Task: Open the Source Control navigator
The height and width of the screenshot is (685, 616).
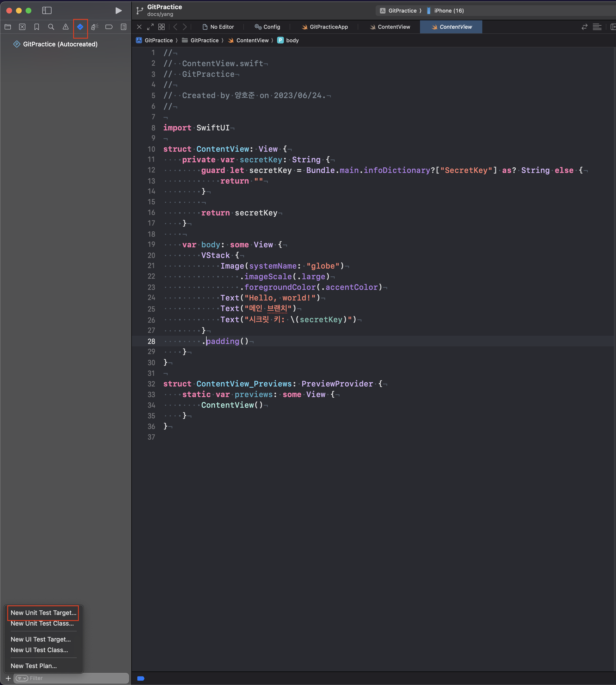Action: [22, 27]
